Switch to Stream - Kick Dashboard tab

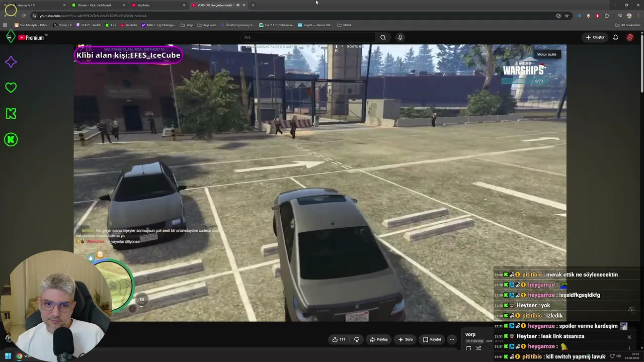[x=94, y=5]
